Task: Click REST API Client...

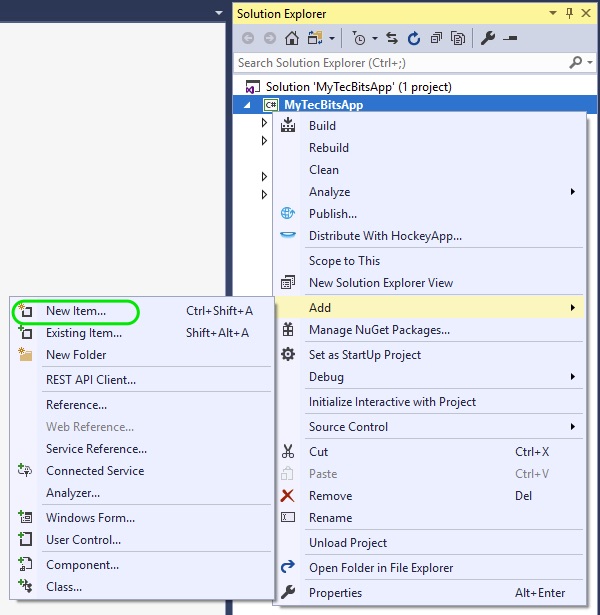Action: click(x=142, y=380)
